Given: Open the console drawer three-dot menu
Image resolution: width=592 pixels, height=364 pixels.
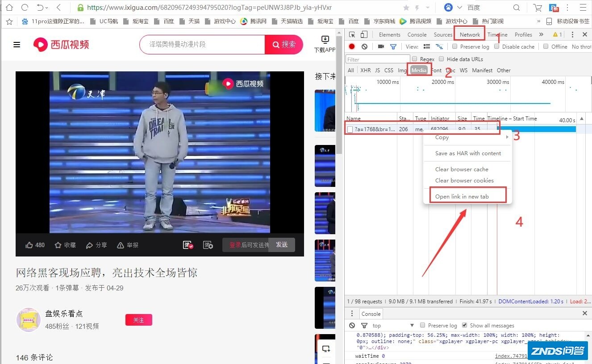Looking at the screenshot, I should click(x=352, y=314).
